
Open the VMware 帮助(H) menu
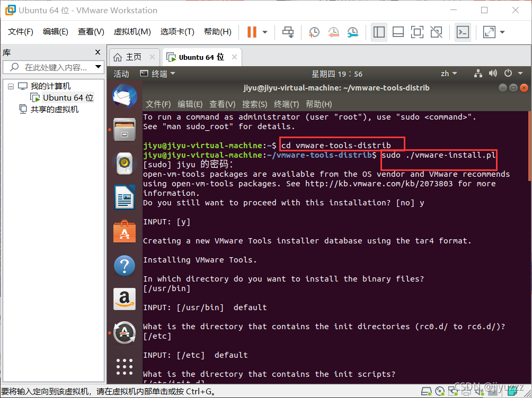pos(217,32)
